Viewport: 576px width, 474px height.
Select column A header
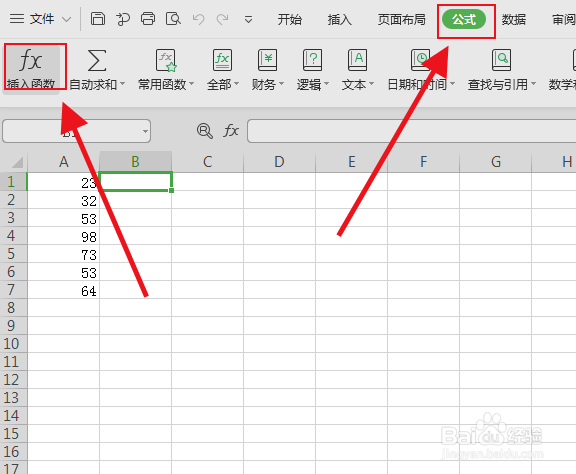point(64,162)
